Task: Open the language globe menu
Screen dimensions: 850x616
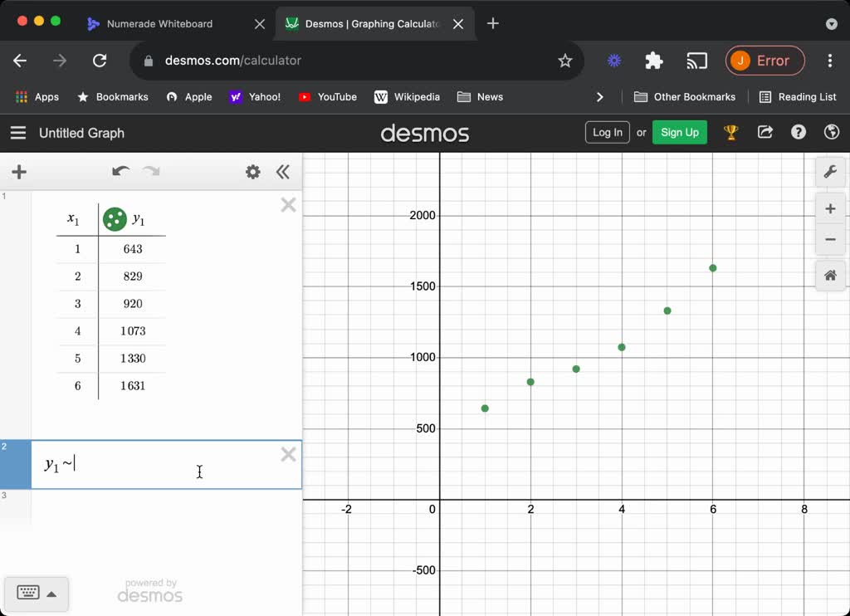Action: (x=831, y=133)
